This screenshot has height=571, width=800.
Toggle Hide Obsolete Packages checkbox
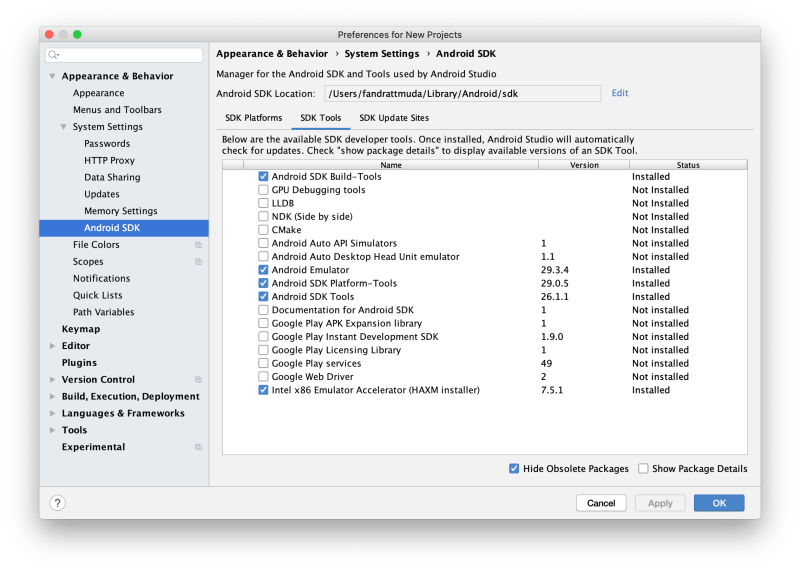click(x=514, y=468)
